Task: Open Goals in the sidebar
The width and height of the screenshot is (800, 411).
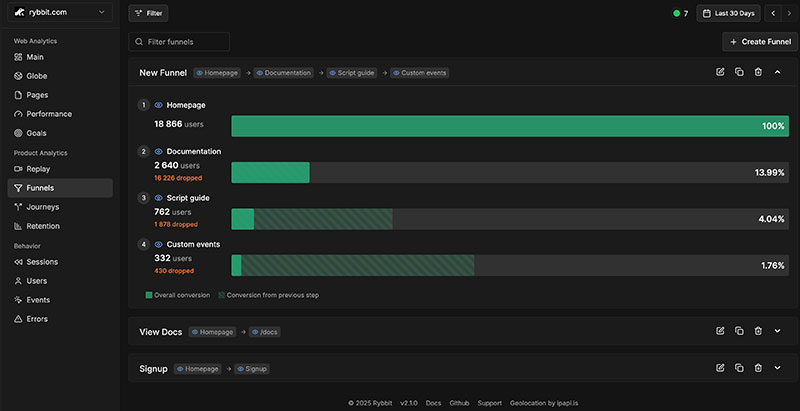Action: tap(60, 133)
